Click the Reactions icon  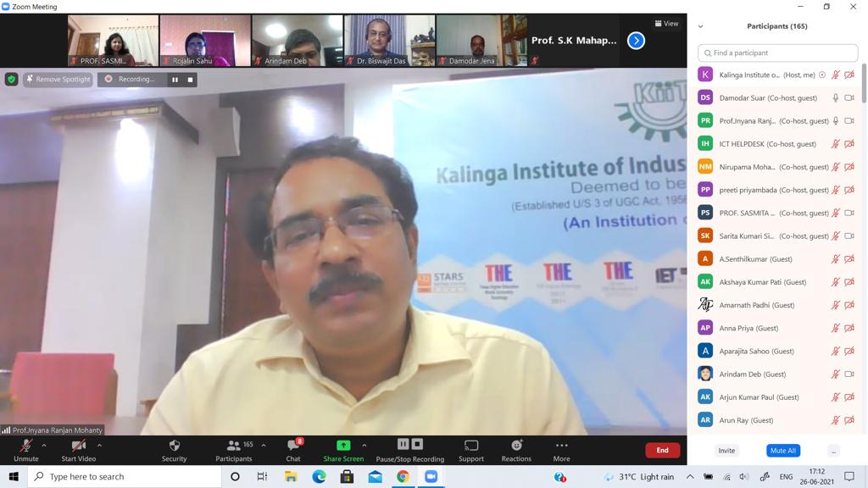pos(515,445)
